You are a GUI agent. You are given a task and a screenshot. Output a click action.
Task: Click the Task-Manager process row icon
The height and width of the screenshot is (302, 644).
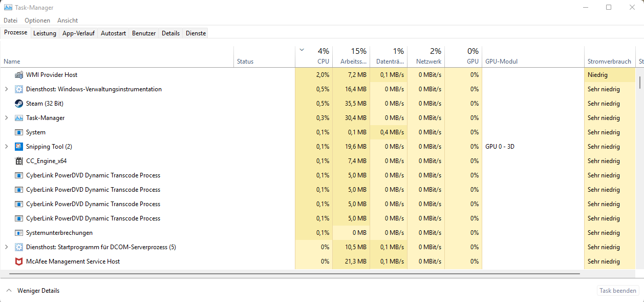pos(19,118)
